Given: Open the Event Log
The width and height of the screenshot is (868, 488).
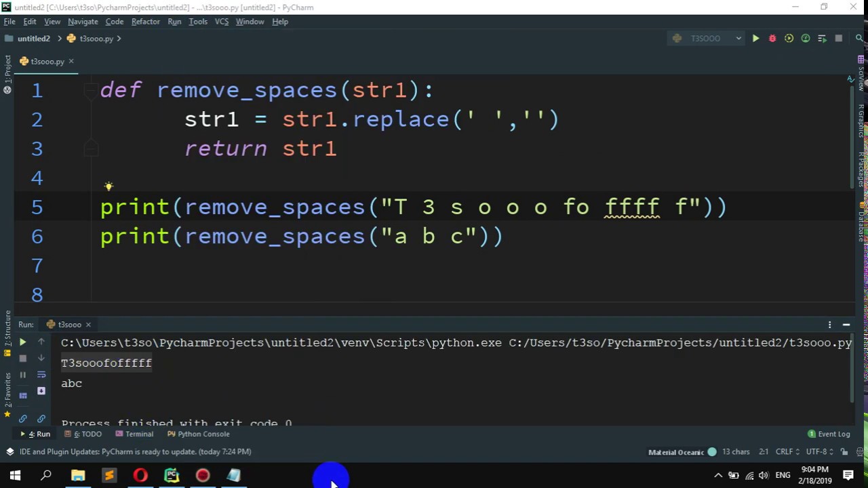Looking at the screenshot, I should pos(829,434).
